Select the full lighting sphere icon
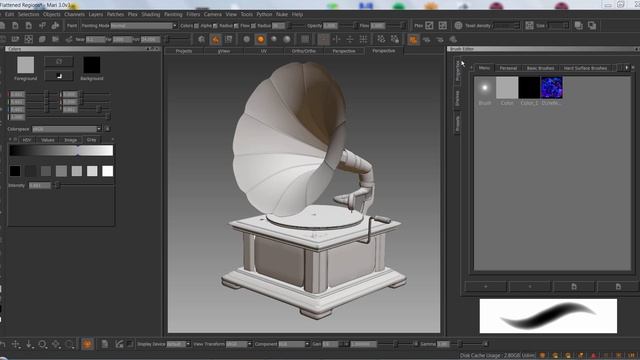640x360 pixels. (x=274, y=39)
